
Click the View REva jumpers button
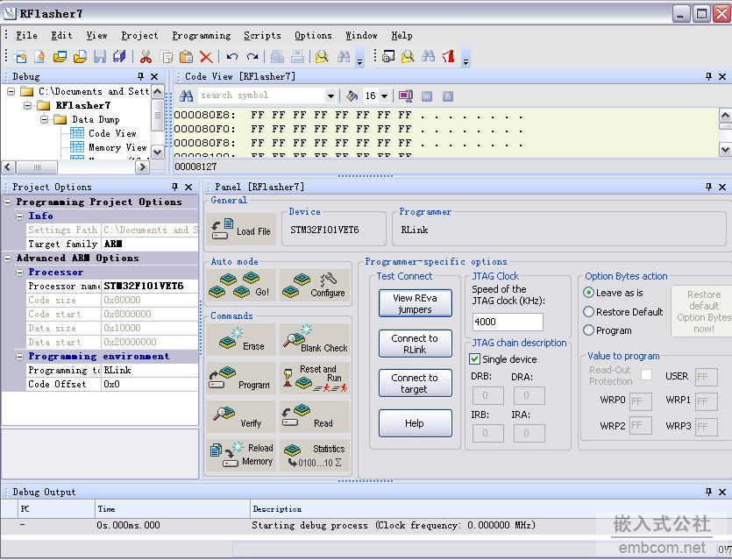415,303
